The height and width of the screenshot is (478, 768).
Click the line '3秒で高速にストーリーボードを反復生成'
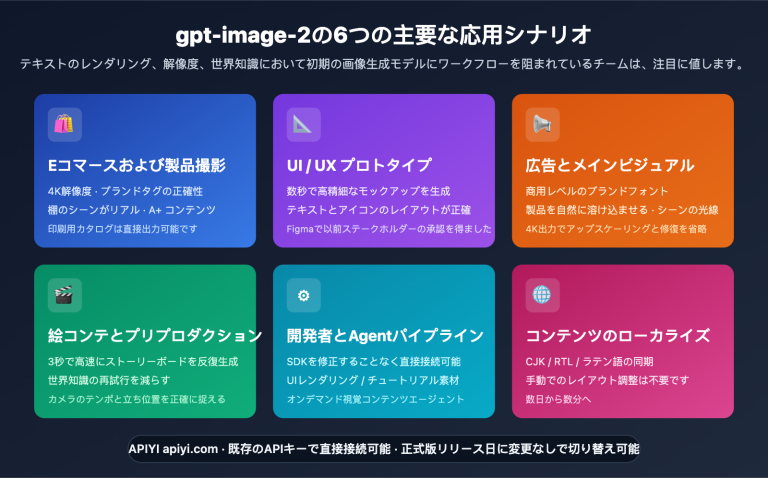[143, 362]
